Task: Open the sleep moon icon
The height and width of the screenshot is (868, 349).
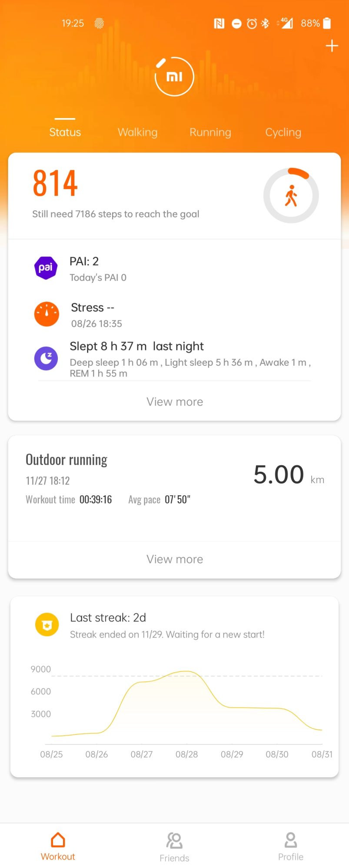Action: [x=46, y=358]
